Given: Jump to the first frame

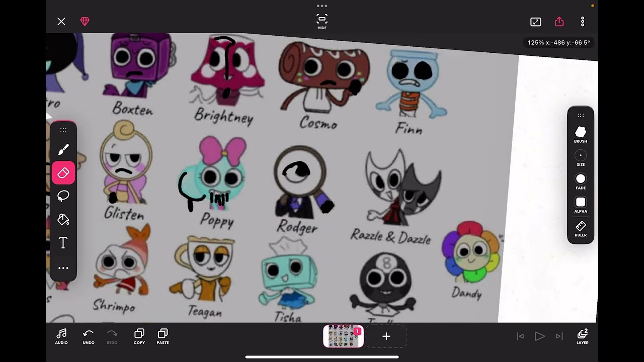Looking at the screenshot, I should pos(521,336).
